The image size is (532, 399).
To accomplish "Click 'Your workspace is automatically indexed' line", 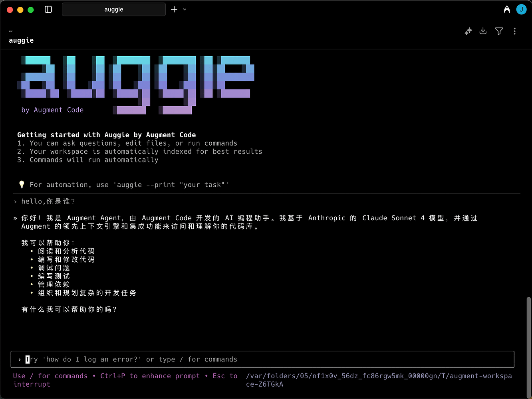I will 140,152.
